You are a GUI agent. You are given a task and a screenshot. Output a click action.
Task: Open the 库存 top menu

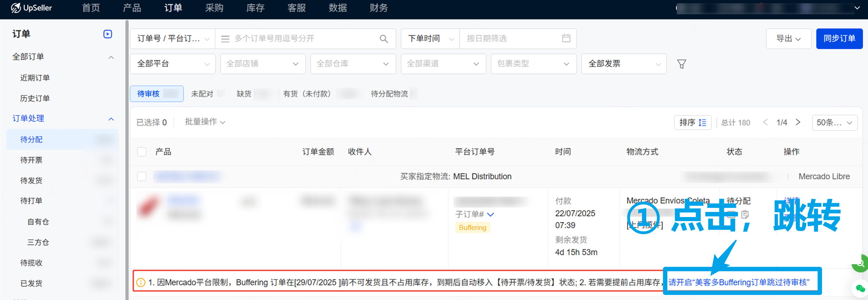256,8
